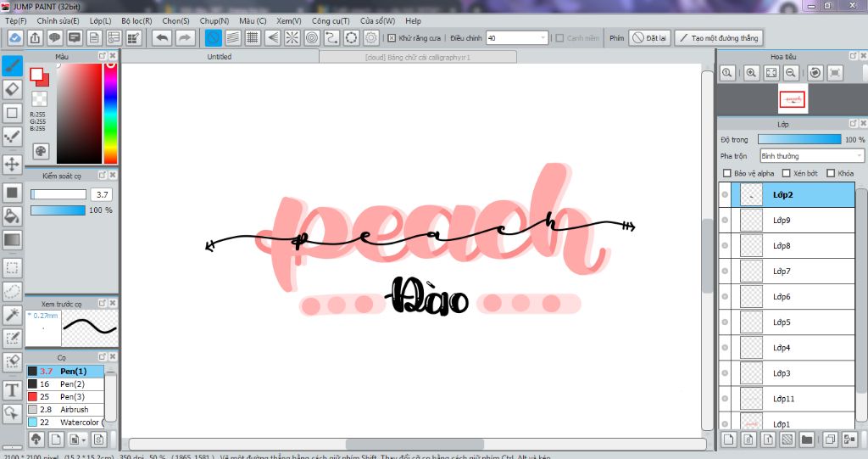Turn snap off with blue icon
The width and height of the screenshot is (868, 459).
point(213,37)
